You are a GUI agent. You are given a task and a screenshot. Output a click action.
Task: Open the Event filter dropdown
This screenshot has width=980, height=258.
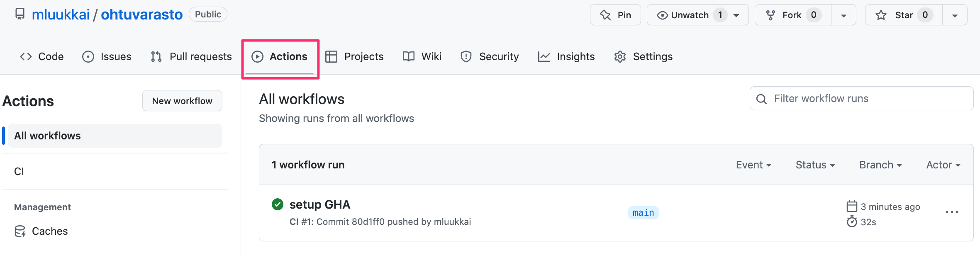coord(753,165)
